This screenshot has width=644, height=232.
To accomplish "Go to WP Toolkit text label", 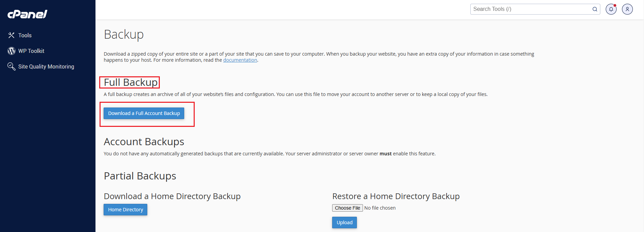I will tap(31, 51).
